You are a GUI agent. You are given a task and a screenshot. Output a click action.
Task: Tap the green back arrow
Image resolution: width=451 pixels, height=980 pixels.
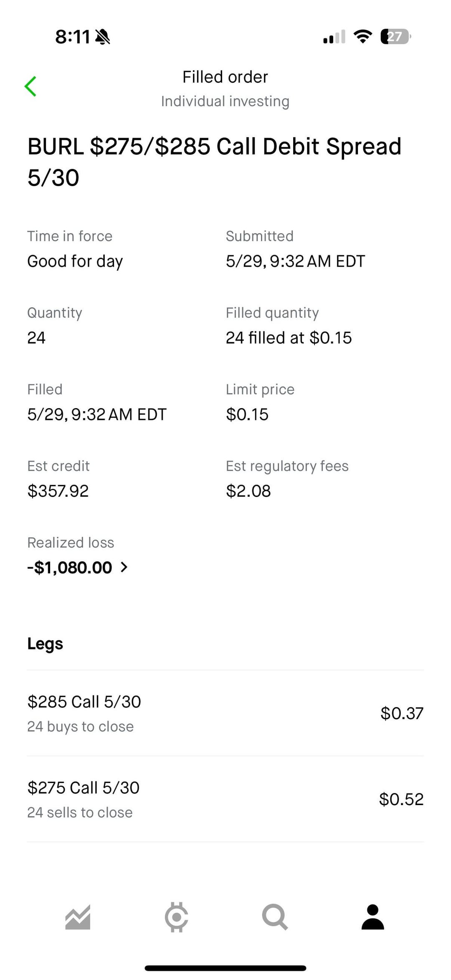point(30,86)
